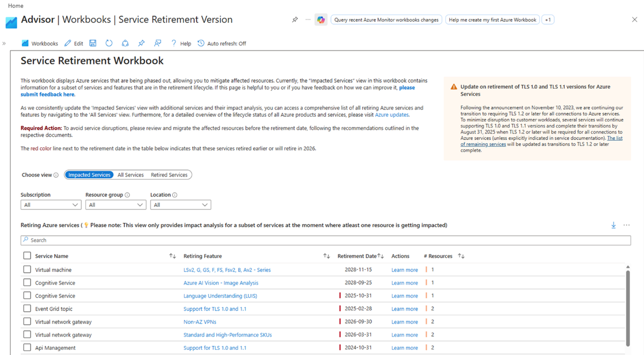644x355 pixels.
Task: Open Help question mark in the toolbar
Action: 174,43
